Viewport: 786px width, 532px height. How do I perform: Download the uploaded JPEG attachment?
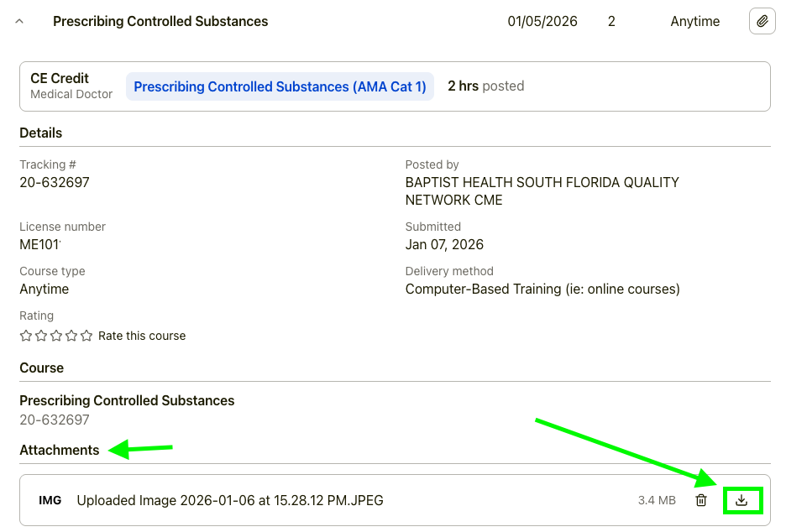coord(741,501)
